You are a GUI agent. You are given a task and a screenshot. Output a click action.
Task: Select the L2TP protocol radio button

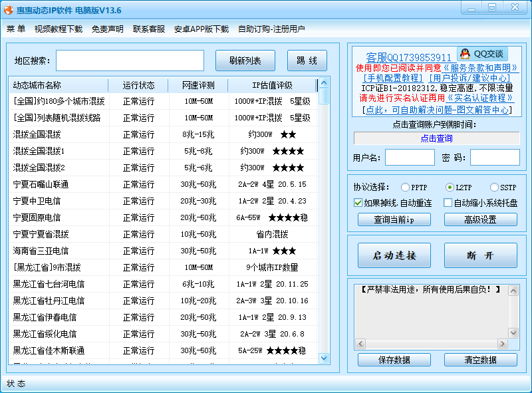tap(450, 188)
